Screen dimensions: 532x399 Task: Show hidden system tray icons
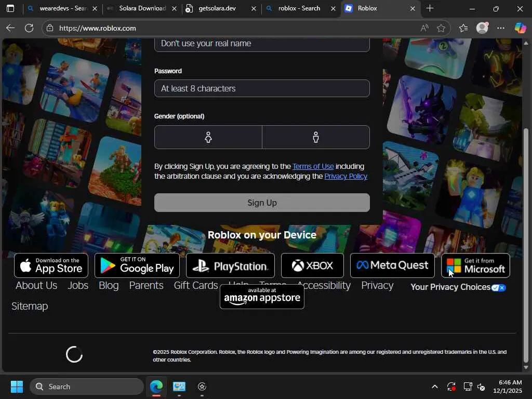coord(435,387)
